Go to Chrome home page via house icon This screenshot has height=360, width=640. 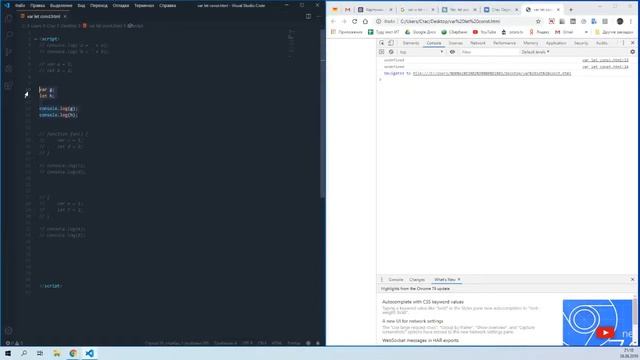[365, 21]
